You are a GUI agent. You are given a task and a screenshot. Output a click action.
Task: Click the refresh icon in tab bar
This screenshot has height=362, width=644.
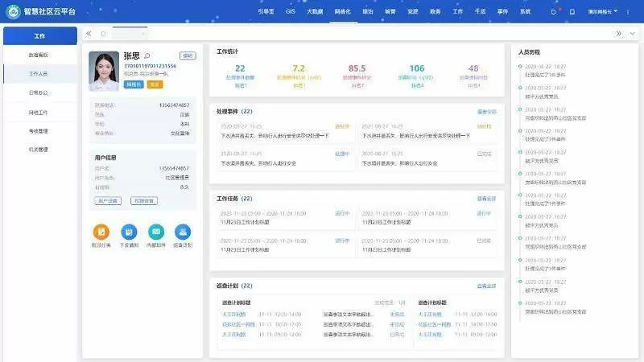(x=103, y=34)
